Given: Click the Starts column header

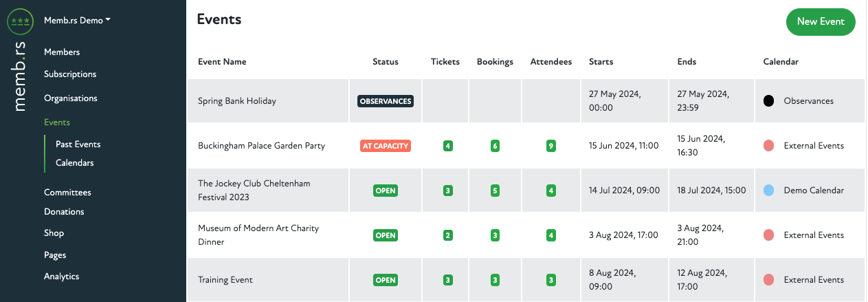Looking at the screenshot, I should [x=601, y=62].
